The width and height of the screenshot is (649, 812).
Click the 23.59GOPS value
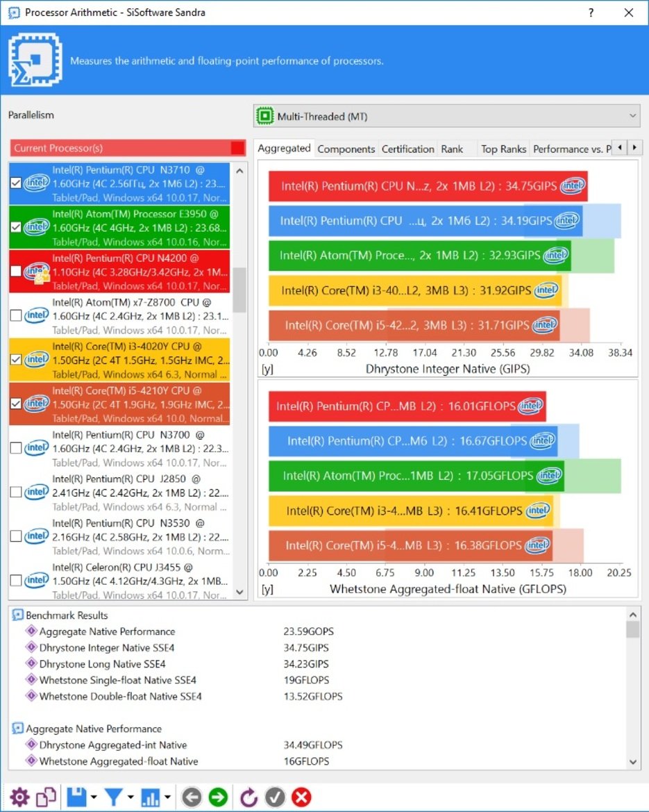pyautogui.click(x=308, y=631)
